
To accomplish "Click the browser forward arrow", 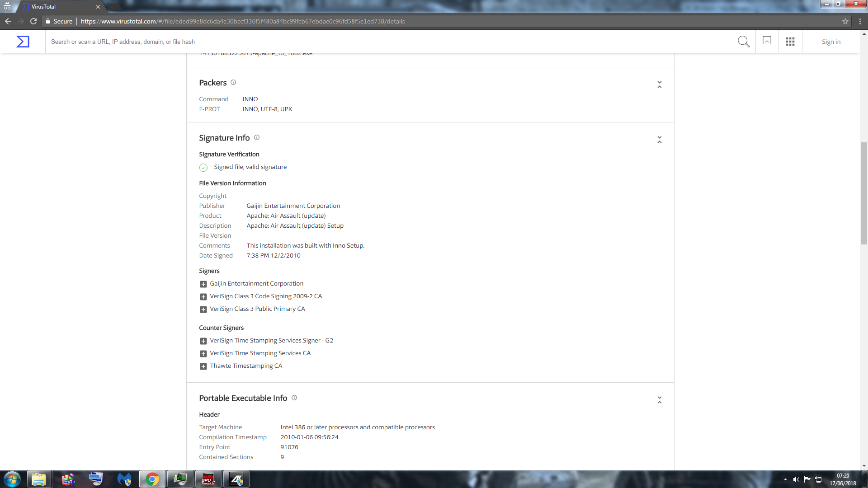I will 21,21.
